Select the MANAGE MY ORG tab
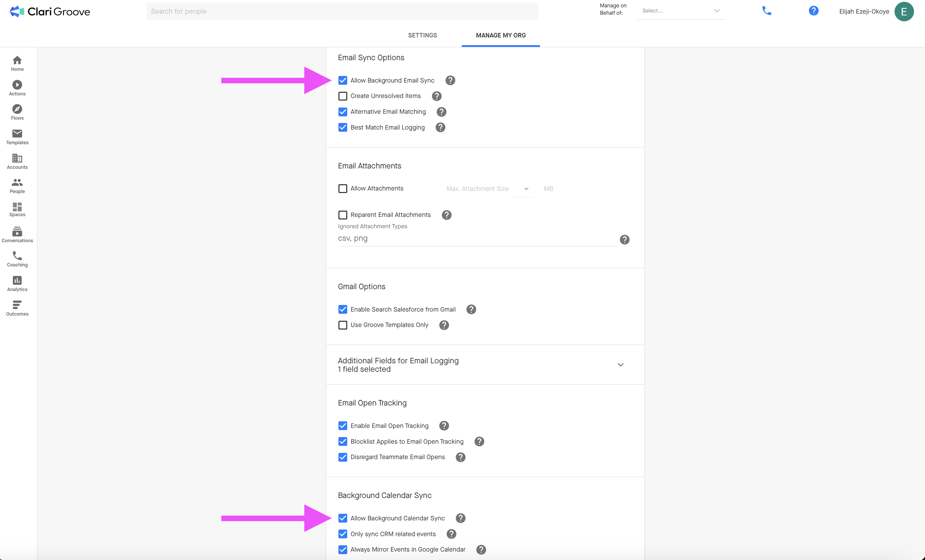Screen dimensions: 925x560 click(x=501, y=35)
